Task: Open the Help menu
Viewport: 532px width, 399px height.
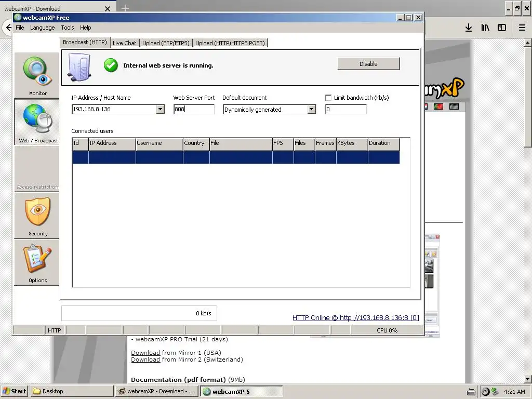Action: point(86,28)
